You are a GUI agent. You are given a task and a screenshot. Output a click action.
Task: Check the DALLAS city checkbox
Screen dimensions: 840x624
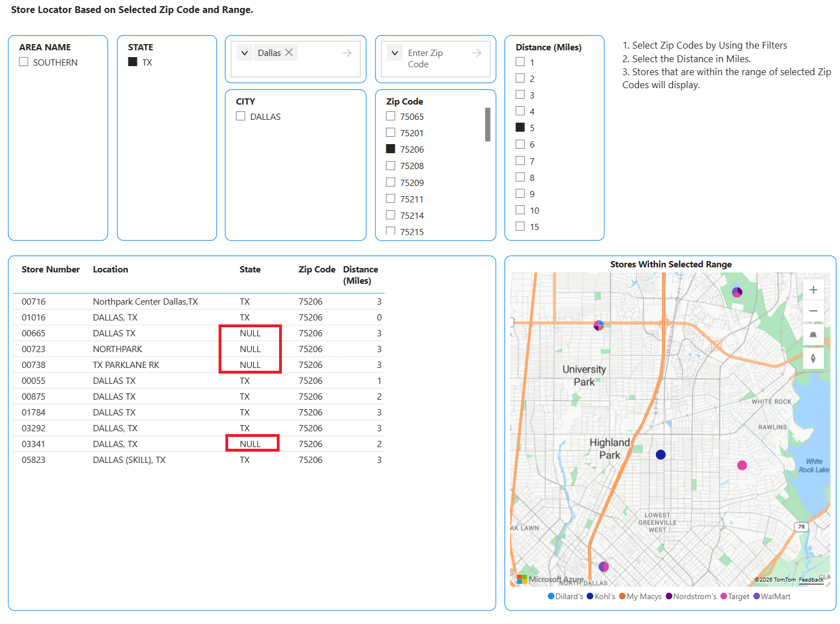(x=241, y=116)
